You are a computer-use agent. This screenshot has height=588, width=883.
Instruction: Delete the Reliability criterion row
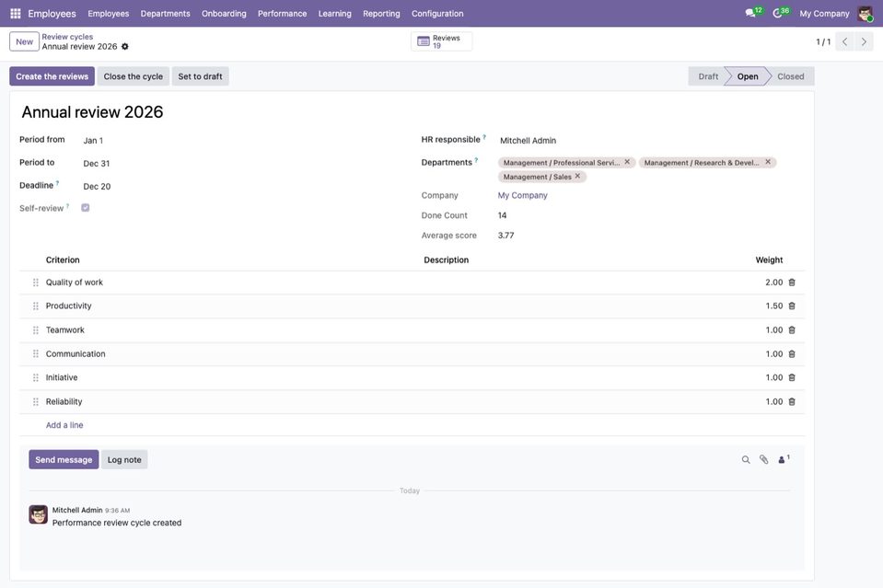pyautogui.click(x=792, y=402)
